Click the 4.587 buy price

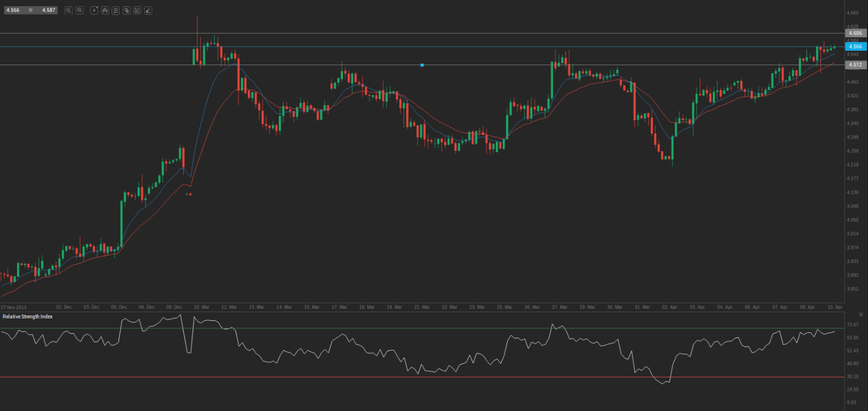click(x=49, y=10)
